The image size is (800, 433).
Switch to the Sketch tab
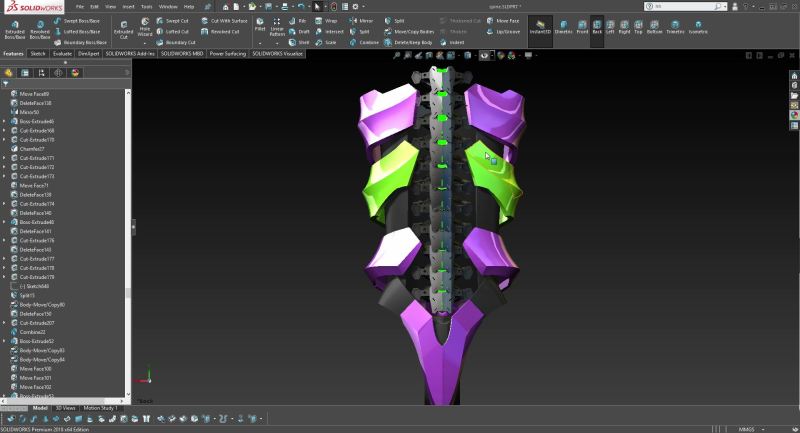click(38, 54)
